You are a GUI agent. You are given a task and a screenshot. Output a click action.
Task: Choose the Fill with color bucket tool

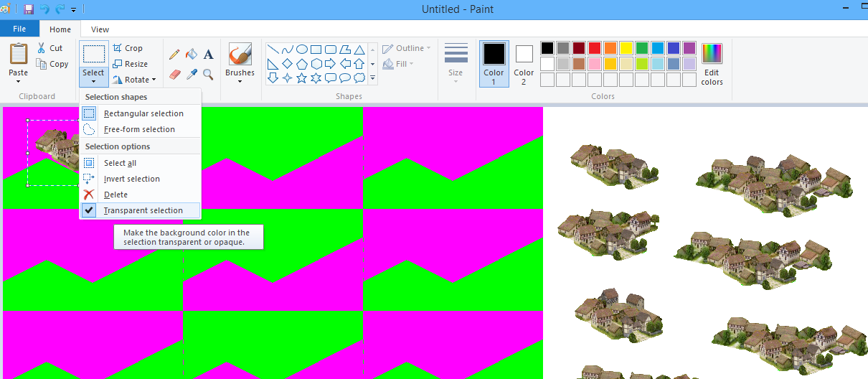[192, 55]
